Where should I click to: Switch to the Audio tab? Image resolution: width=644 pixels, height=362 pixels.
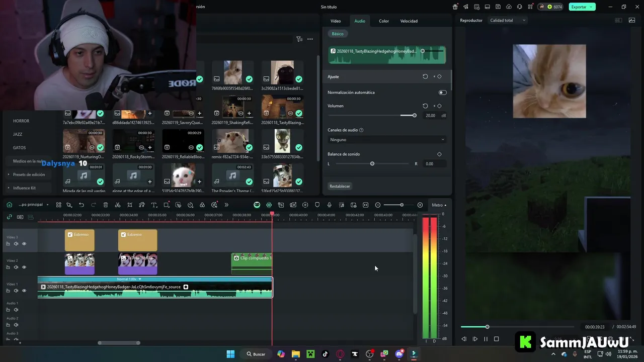click(x=360, y=21)
